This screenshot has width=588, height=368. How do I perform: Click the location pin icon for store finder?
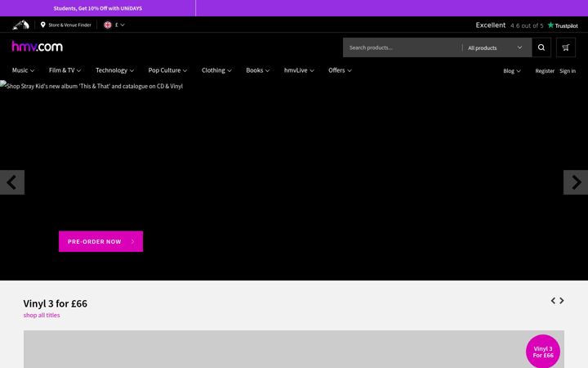(x=43, y=25)
